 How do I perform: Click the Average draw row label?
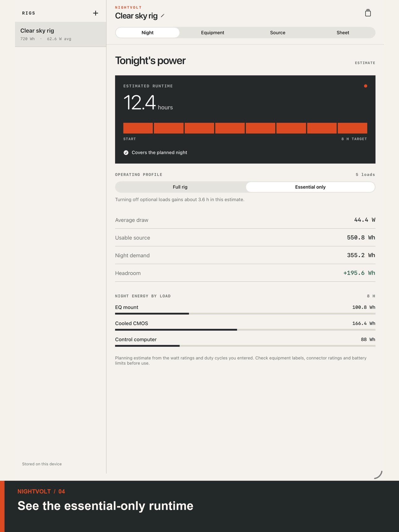(132, 220)
